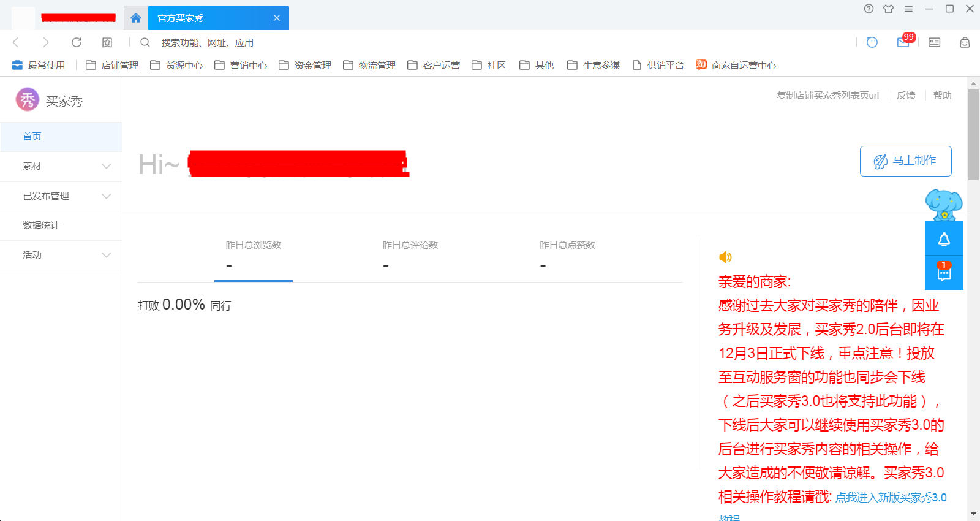The height and width of the screenshot is (521, 980).
Task: Open the 复制店铺买家秀列表页url link
Action: [827, 96]
